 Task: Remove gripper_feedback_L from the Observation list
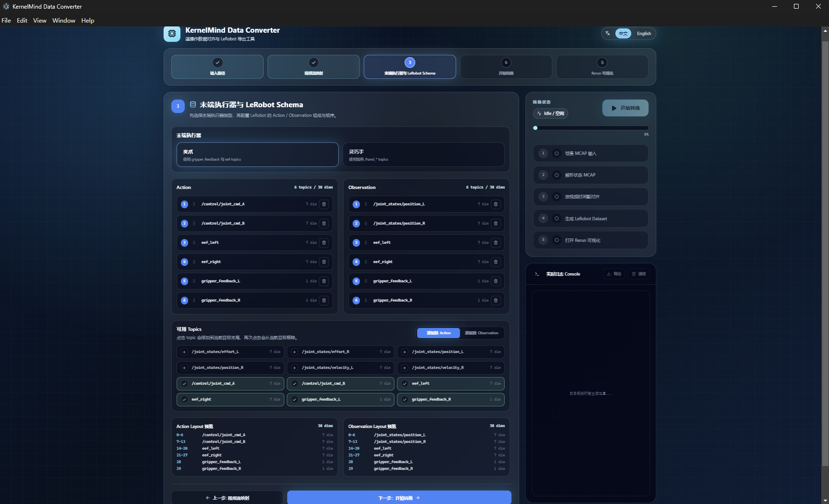pos(496,281)
